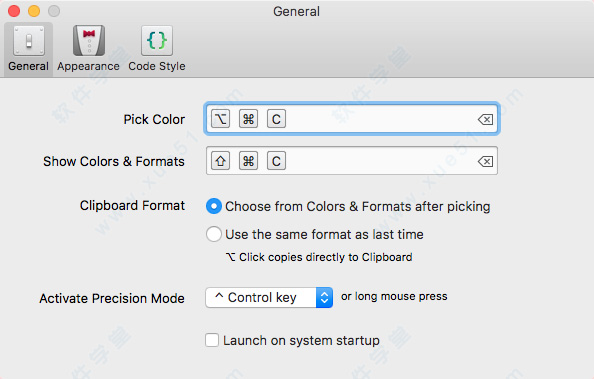This screenshot has width=594, height=379.
Task: Click the C key in Pick Color field
Action: (x=277, y=119)
